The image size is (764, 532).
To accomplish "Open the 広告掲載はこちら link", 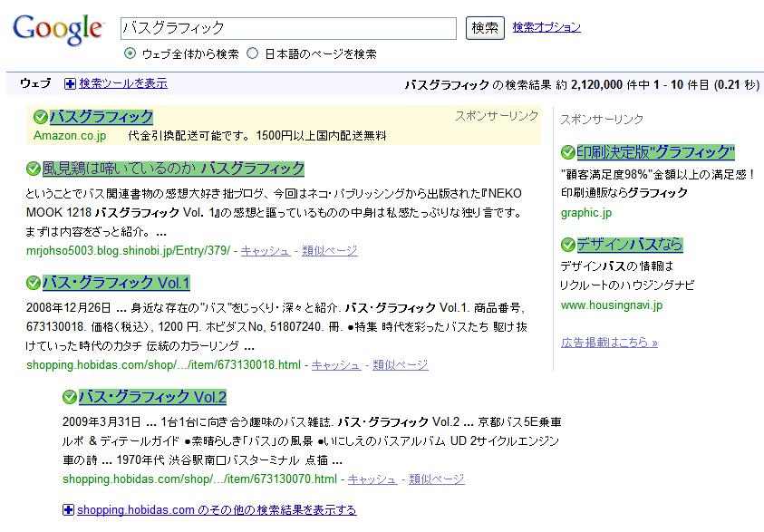I will (x=609, y=343).
